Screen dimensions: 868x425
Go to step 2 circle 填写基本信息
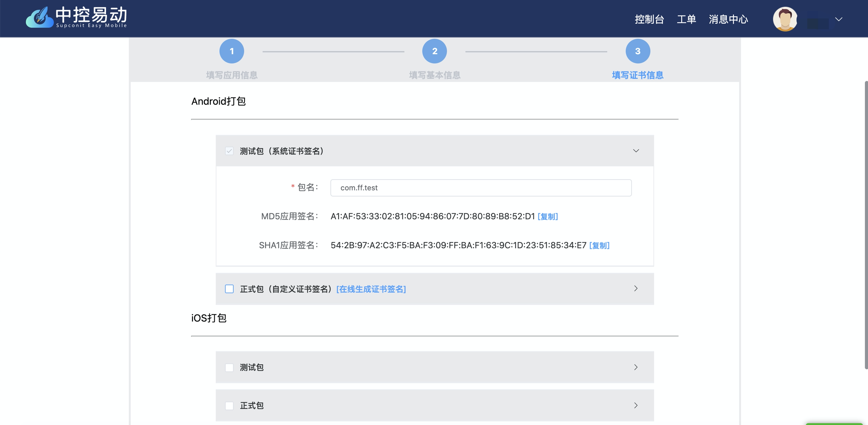[435, 51]
